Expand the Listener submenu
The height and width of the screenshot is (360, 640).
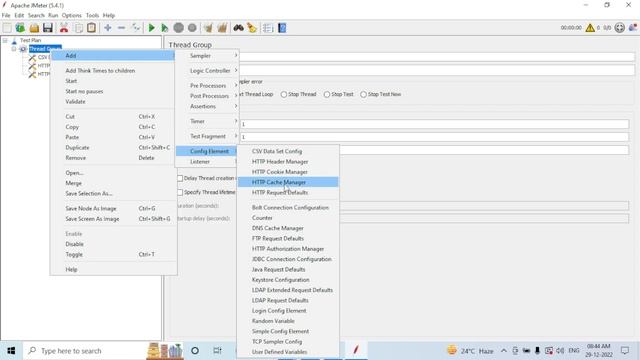[207, 162]
